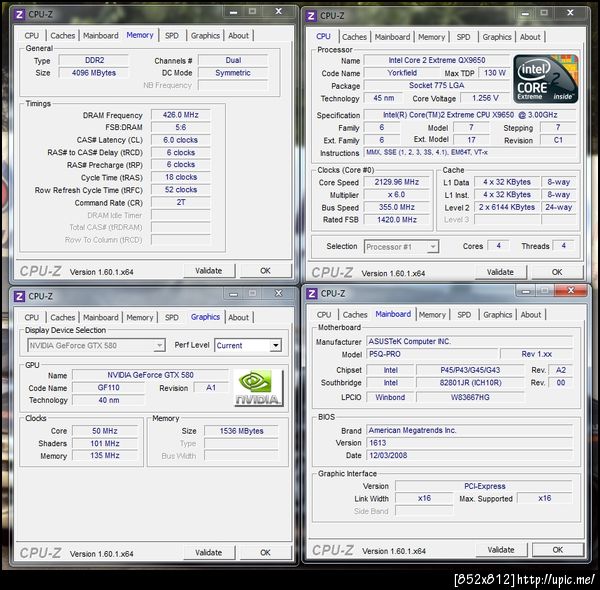Switch to CPU tab in the Graphics window
Screen dimensions: 600x590
(x=32, y=318)
